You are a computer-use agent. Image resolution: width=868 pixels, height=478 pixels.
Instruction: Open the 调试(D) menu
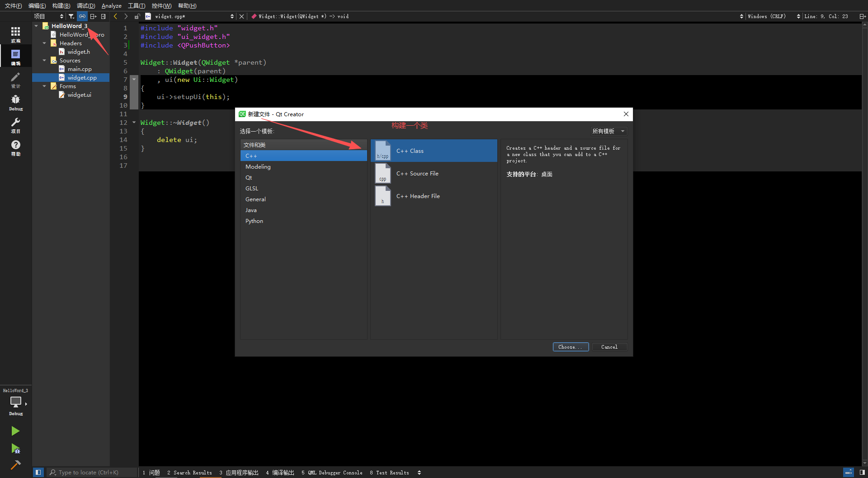point(86,5)
